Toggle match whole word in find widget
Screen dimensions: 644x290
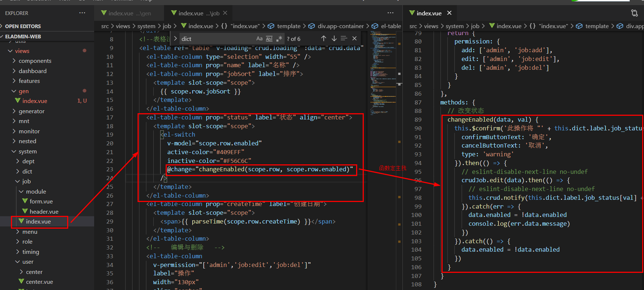269,39
